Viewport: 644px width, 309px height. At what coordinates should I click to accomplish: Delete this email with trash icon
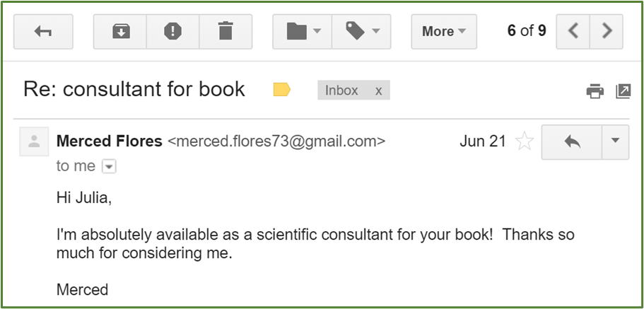pos(225,31)
